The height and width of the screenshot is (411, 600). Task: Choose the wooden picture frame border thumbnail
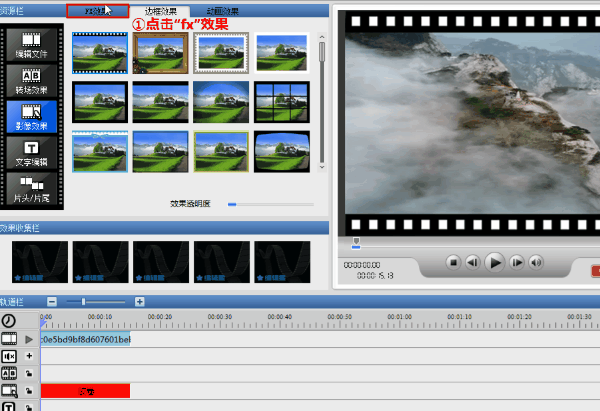pos(160,53)
